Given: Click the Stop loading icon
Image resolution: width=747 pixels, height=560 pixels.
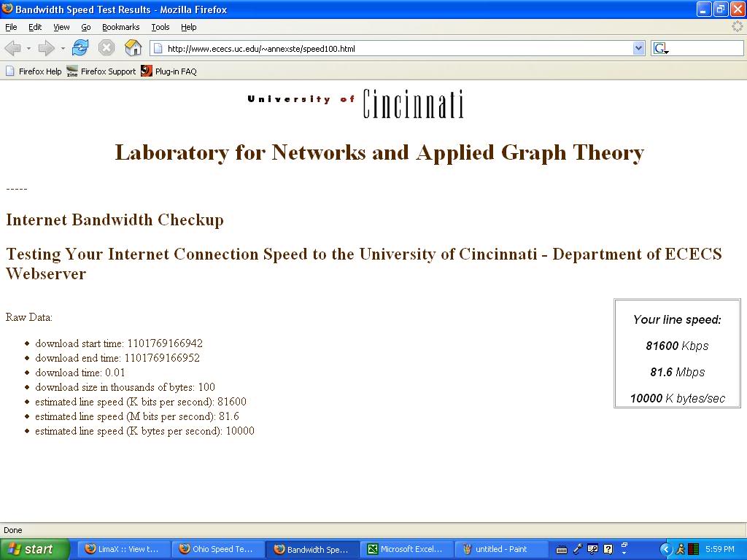Looking at the screenshot, I should [107, 48].
